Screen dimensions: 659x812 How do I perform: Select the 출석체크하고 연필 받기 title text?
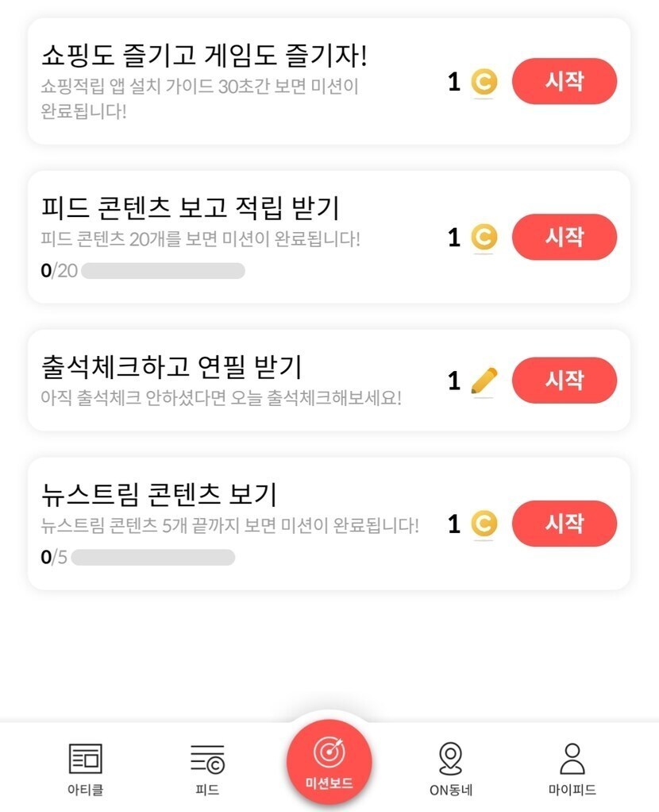[x=171, y=367]
